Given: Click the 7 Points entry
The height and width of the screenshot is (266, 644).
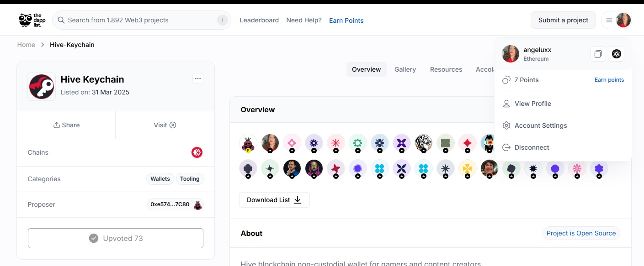Looking at the screenshot, I should [x=521, y=80].
